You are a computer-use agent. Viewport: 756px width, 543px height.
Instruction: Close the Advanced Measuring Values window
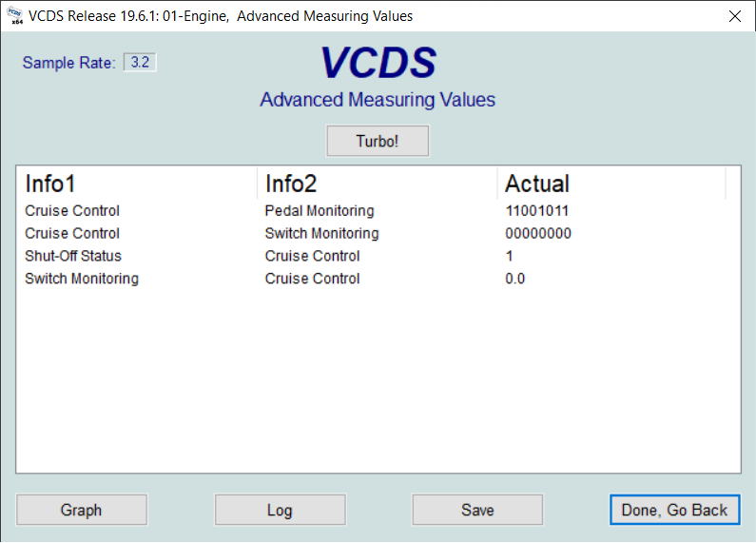coord(735,16)
